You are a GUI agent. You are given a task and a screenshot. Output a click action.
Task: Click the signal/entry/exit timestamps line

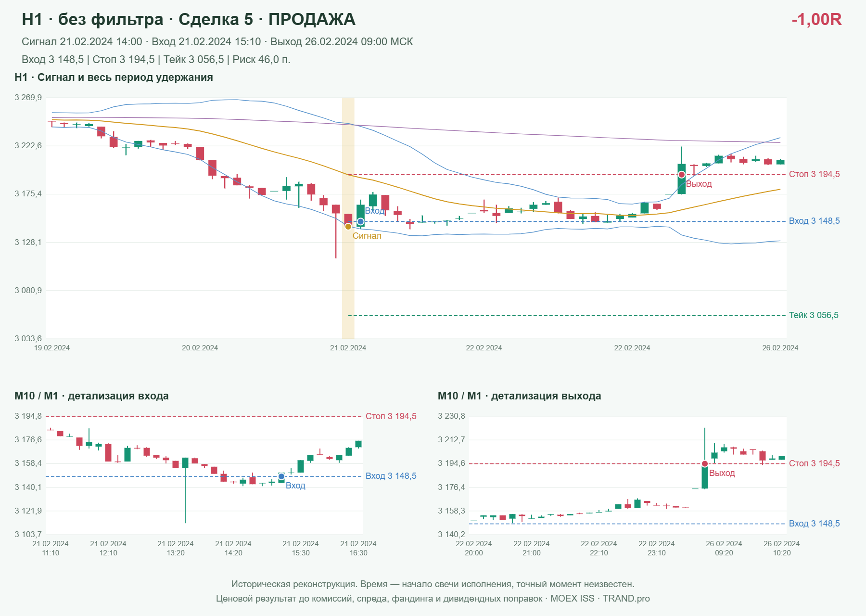point(217,42)
